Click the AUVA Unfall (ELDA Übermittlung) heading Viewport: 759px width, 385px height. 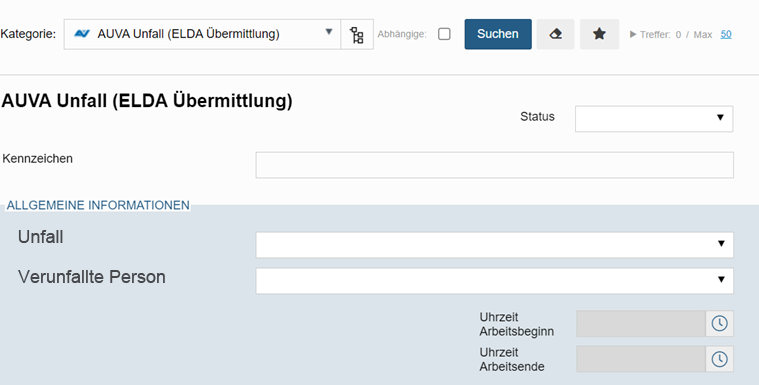[x=147, y=101]
